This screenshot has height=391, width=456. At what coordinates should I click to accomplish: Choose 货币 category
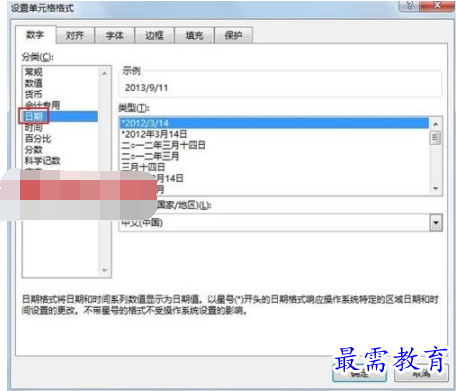click(61, 94)
